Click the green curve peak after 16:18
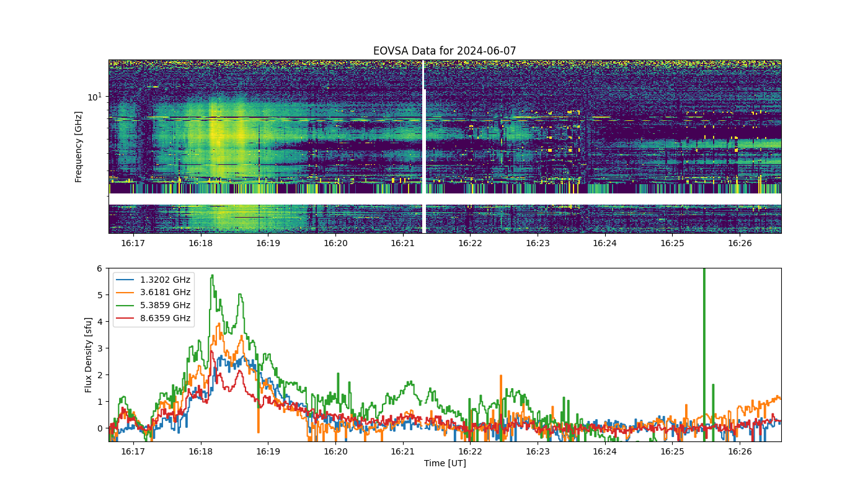Screen dimensions: 868x496 tap(212, 276)
